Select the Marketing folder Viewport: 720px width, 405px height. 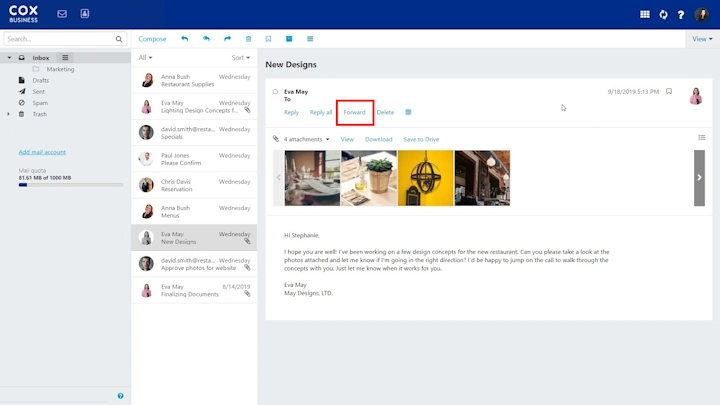[x=60, y=69]
